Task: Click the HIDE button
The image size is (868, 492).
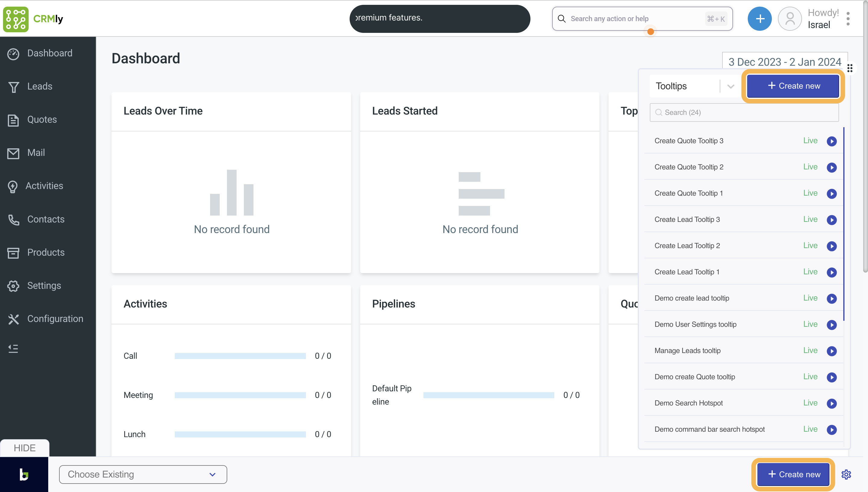Action: tap(24, 448)
